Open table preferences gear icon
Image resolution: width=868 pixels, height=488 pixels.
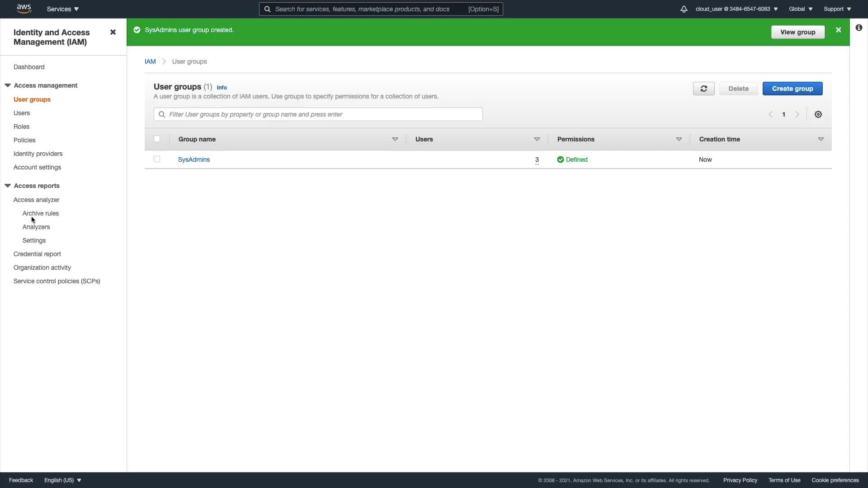point(818,114)
